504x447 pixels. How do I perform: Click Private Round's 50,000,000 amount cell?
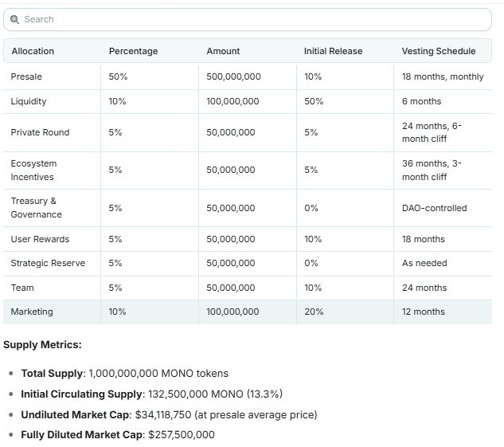pos(247,132)
